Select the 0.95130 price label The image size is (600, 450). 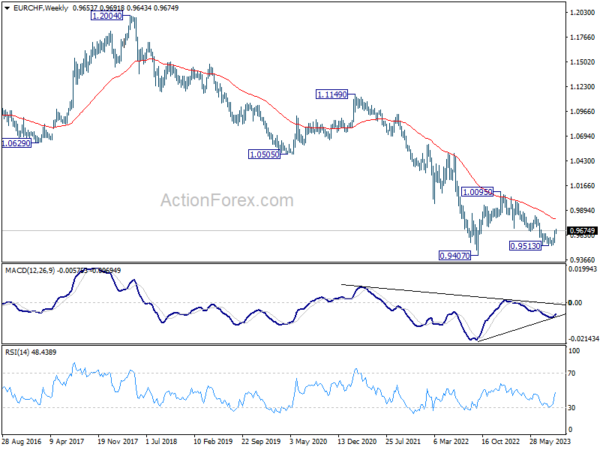pyautogui.click(x=525, y=246)
